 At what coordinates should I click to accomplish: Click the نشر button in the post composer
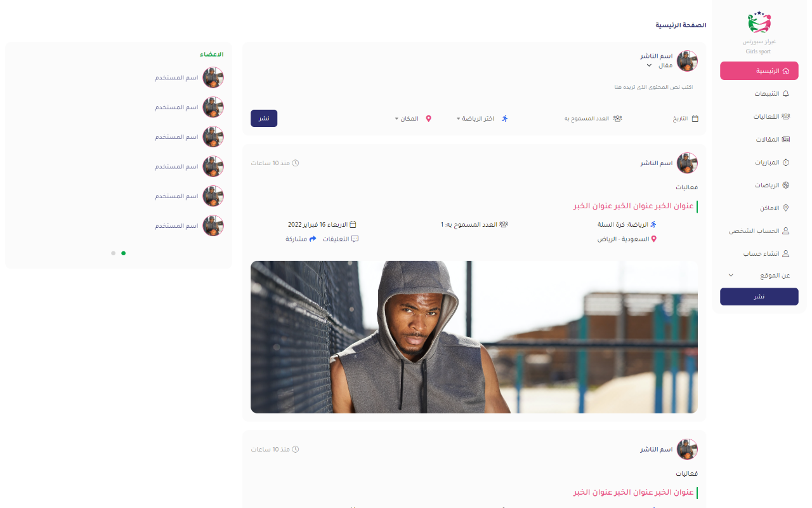click(x=264, y=118)
